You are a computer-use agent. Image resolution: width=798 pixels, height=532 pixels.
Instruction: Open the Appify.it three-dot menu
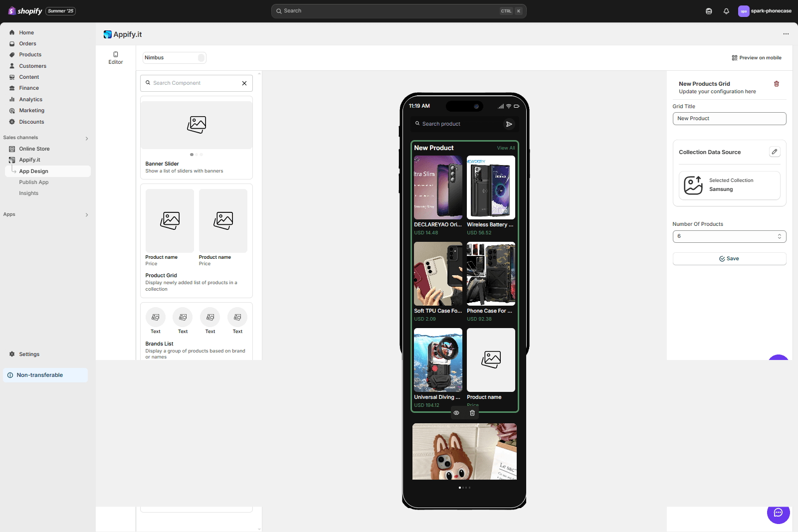[x=786, y=34]
